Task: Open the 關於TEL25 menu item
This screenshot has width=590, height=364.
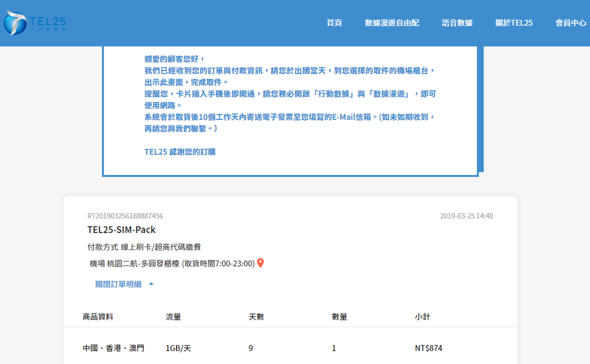Action: click(513, 23)
